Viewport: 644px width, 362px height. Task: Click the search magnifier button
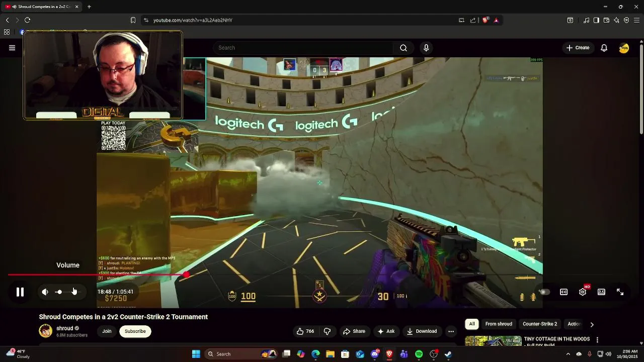click(x=404, y=48)
